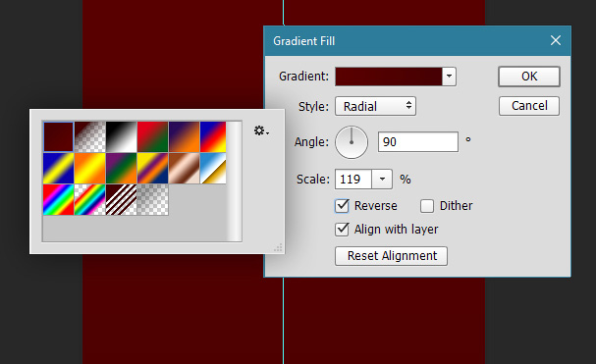The width and height of the screenshot is (596, 364).
Task: Choose the orange yellow orange gradient preset
Action: [90, 169]
